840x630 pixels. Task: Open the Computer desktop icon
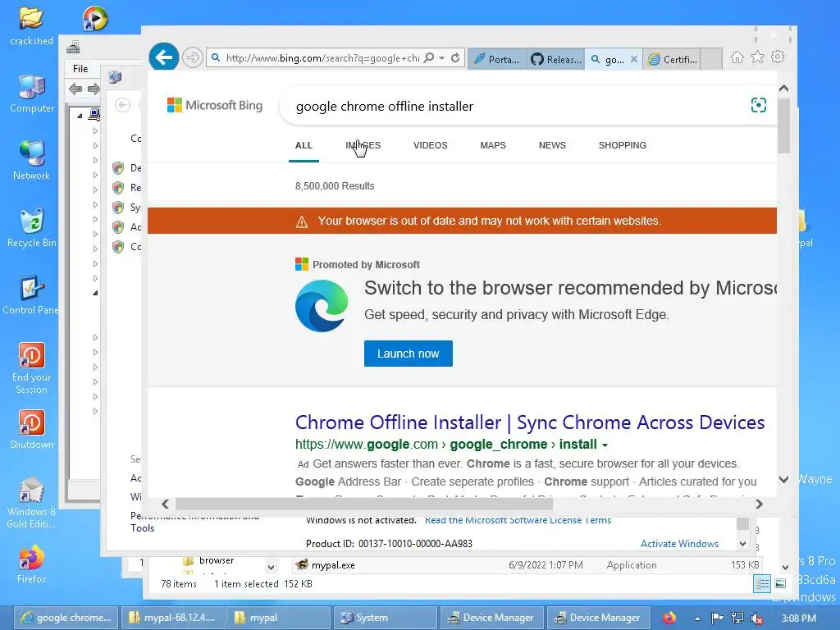point(32,94)
